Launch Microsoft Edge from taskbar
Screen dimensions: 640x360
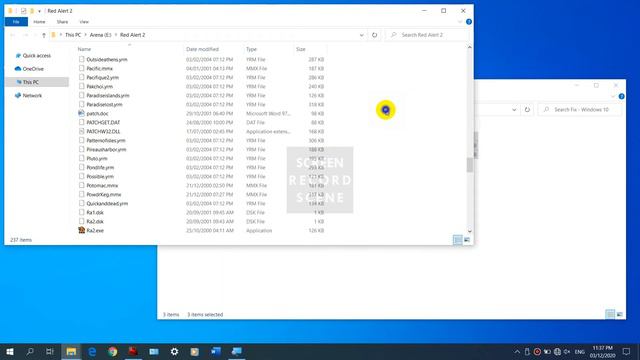[x=92, y=351]
